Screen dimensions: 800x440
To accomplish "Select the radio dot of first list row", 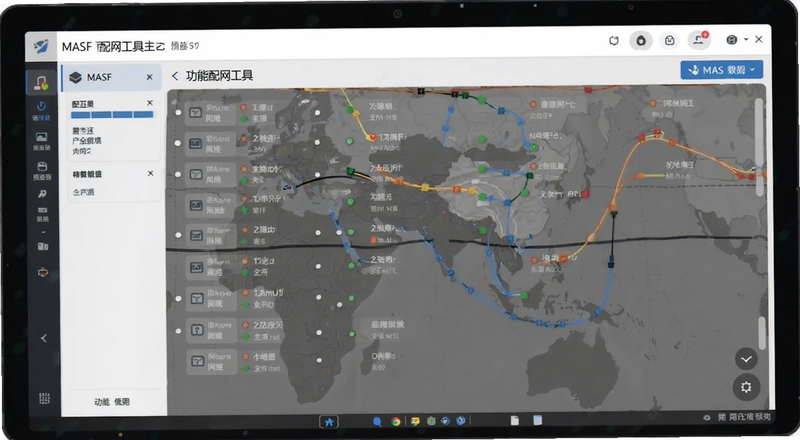I will tap(178, 113).
